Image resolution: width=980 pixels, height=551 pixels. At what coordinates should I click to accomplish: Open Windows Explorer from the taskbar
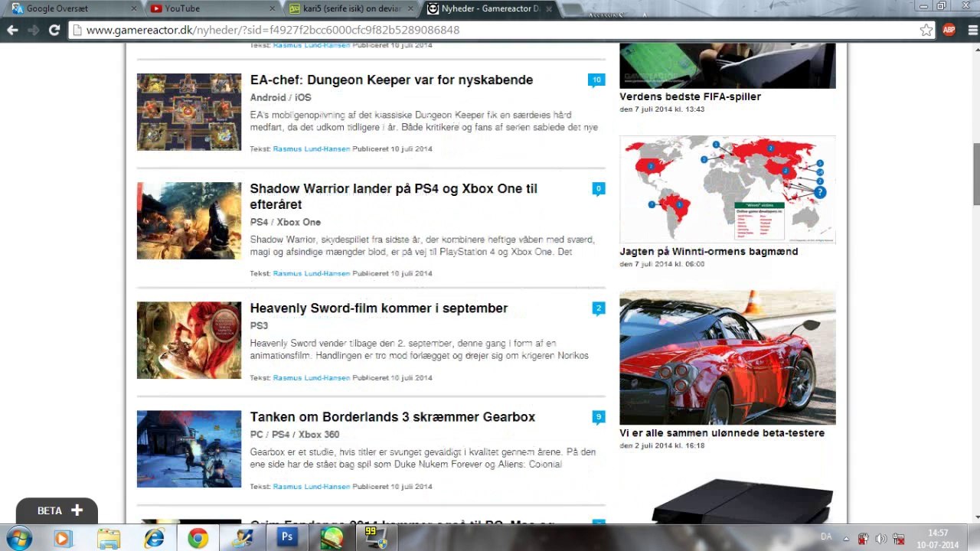click(109, 538)
